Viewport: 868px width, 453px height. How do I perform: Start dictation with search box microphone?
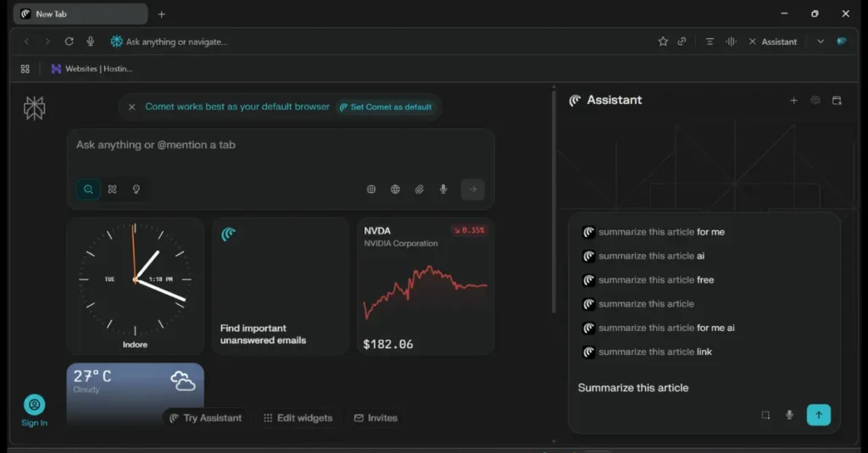coord(443,189)
